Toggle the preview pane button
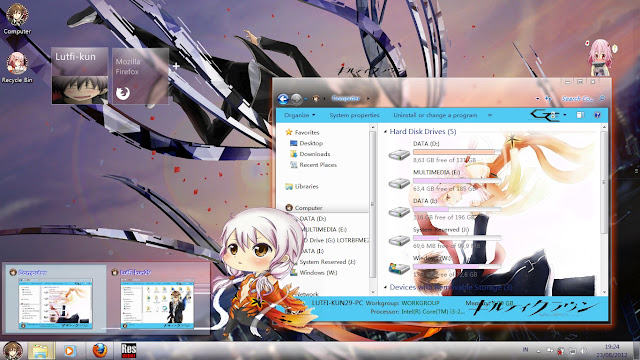Screen dimensions: 640x360 [x=580, y=115]
